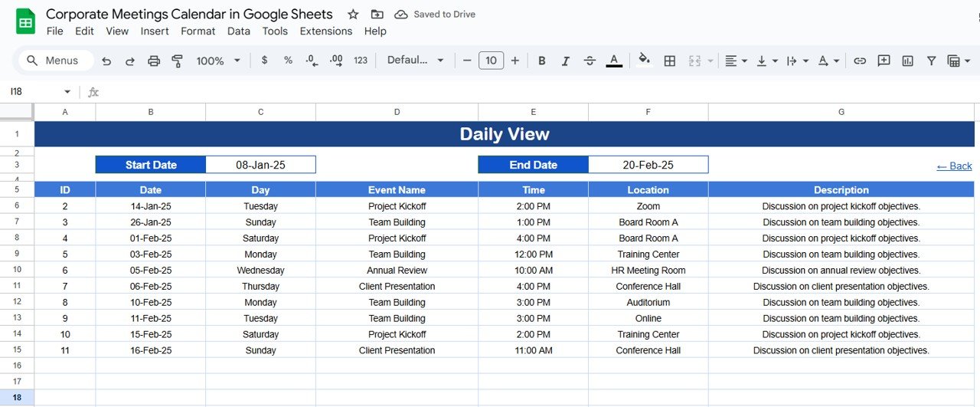This screenshot has width=980, height=407.
Task: Increase font size with plus button
Action: pyautogui.click(x=515, y=61)
